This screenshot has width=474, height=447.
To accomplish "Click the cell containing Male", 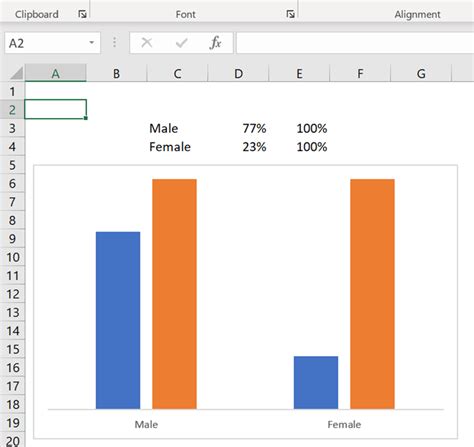I will pyautogui.click(x=177, y=128).
